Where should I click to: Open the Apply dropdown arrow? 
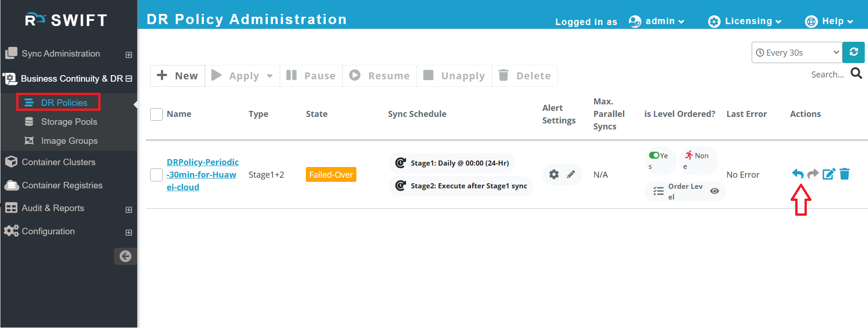pyautogui.click(x=270, y=76)
